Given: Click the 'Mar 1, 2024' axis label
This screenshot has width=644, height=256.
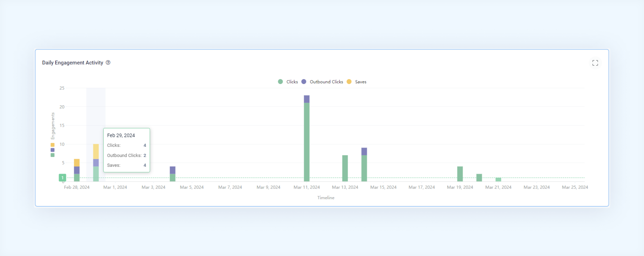Looking at the screenshot, I should coord(115,187).
